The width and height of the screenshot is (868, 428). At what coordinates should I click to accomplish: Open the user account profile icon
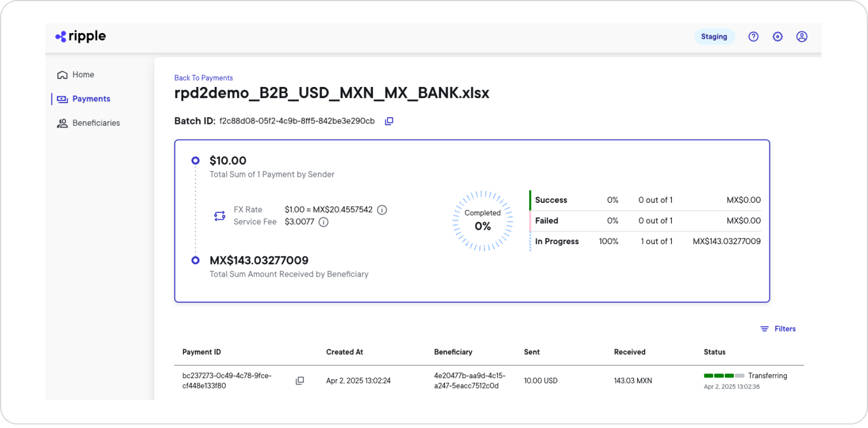coord(802,36)
